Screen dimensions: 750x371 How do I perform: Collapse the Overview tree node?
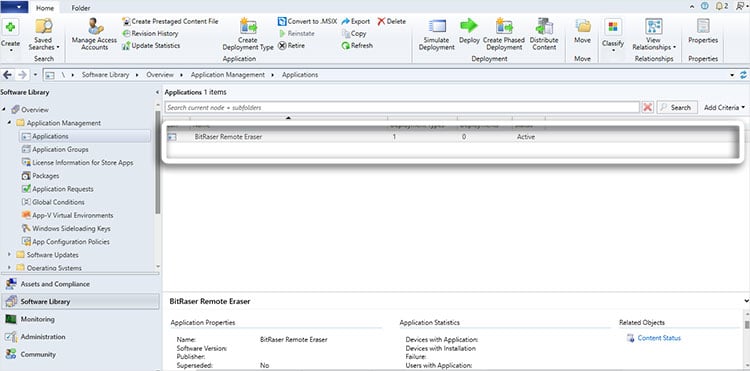point(4,109)
